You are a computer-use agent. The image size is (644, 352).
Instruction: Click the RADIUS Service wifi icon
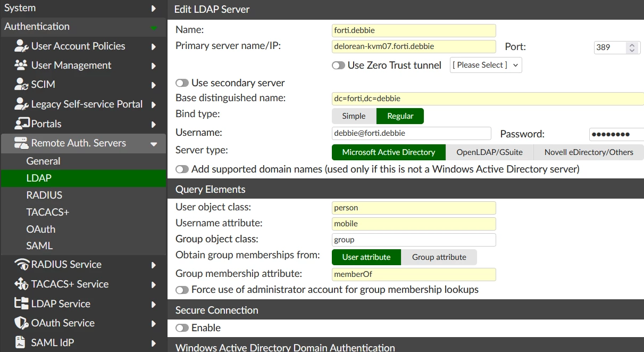point(21,264)
